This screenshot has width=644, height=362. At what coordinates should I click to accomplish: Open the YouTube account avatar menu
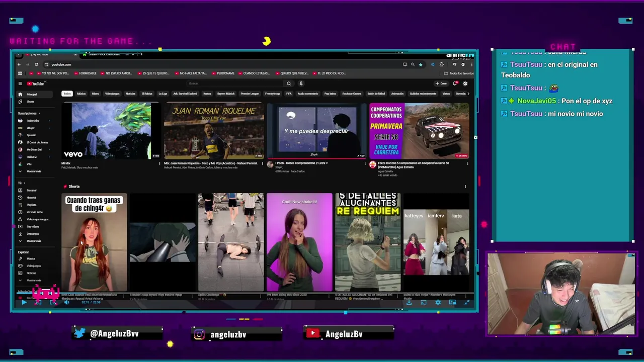click(465, 83)
